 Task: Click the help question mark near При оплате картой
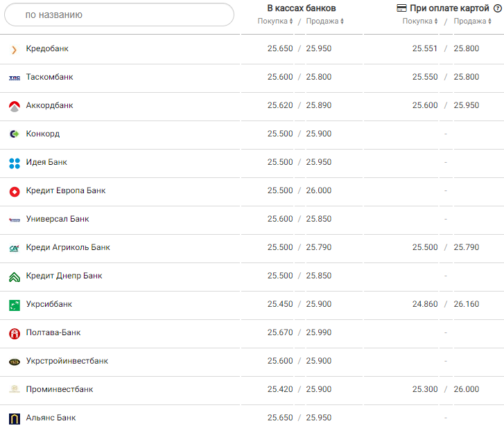pos(497,8)
